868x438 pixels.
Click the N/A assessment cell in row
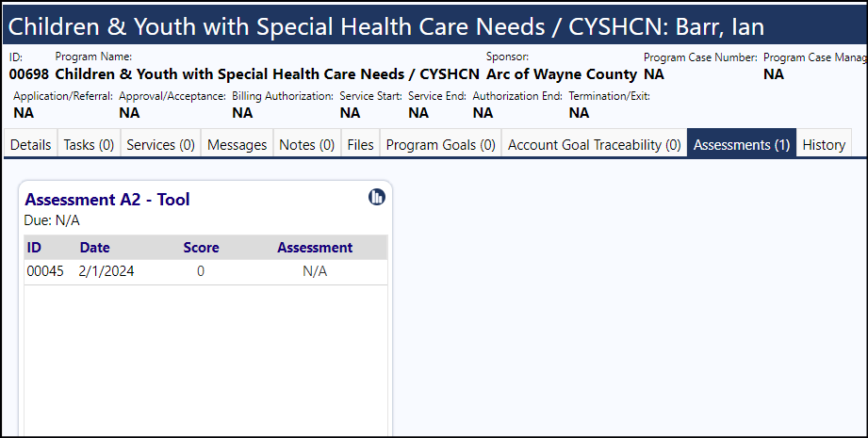[x=315, y=271]
